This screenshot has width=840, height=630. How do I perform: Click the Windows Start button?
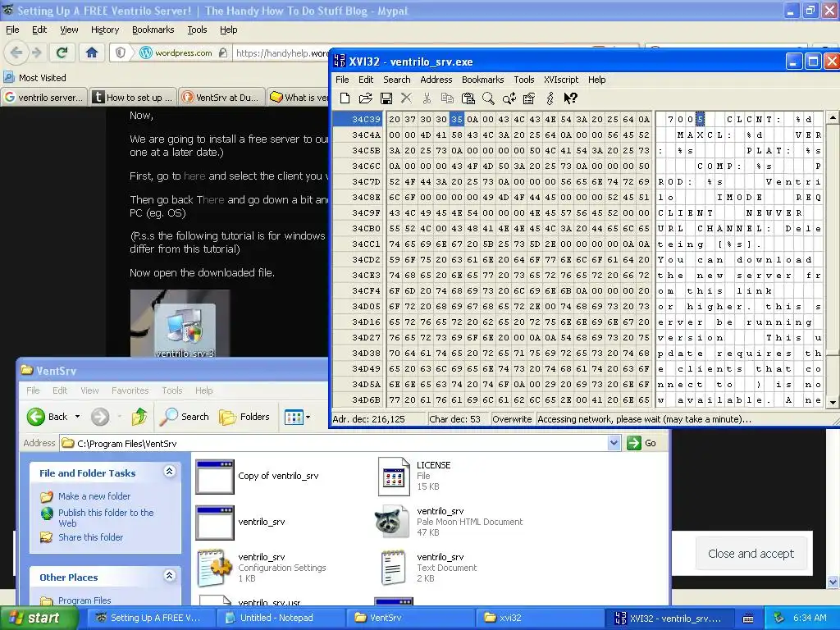click(39, 618)
